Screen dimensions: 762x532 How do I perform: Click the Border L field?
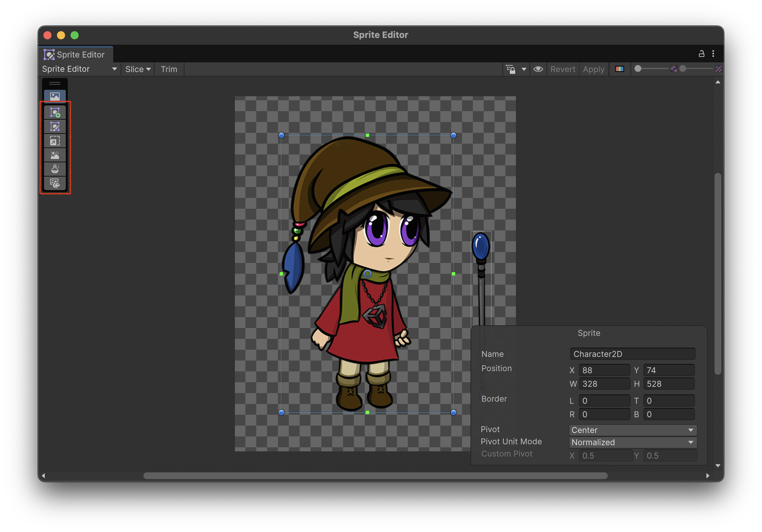click(x=604, y=401)
